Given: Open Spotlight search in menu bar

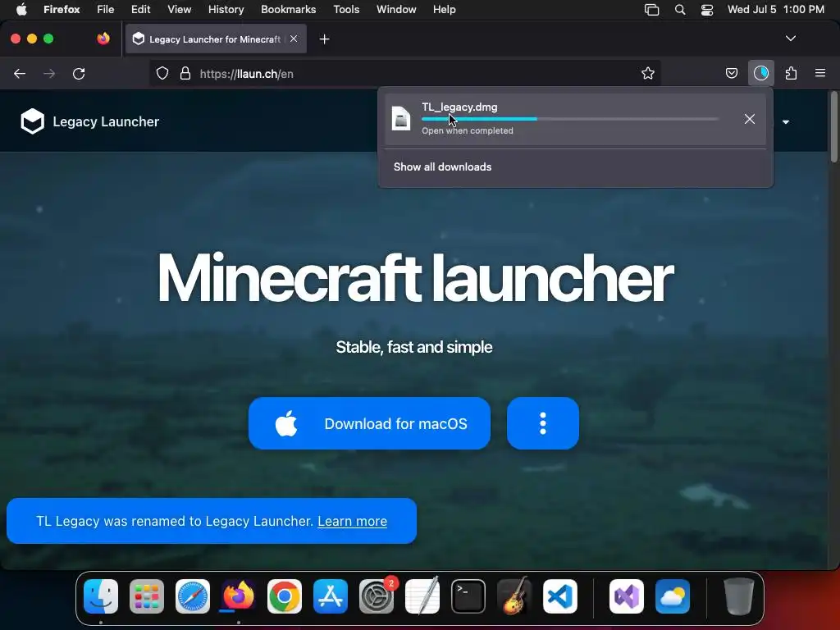Looking at the screenshot, I should tap(680, 10).
